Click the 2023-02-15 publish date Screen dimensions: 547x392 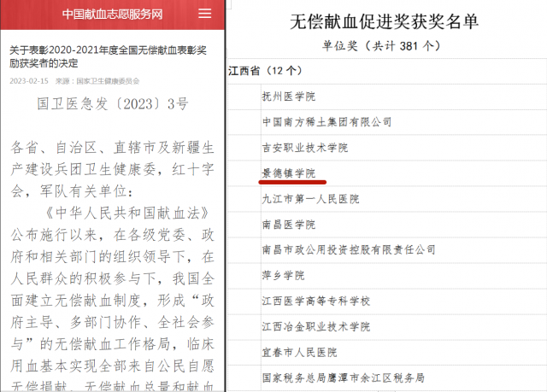point(29,81)
